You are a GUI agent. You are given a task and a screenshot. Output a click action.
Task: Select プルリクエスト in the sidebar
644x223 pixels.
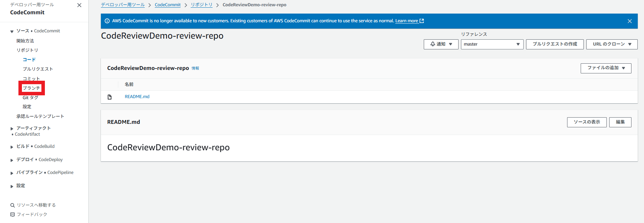[38, 69]
